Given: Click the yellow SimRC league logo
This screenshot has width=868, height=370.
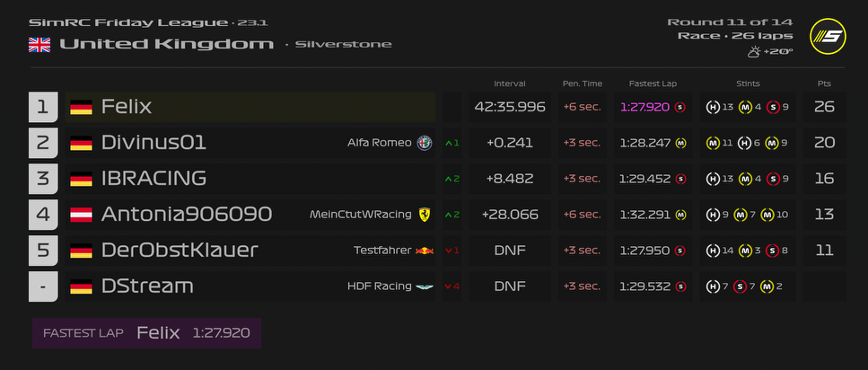Looking at the screenshot, I should (x=827, y=37).
